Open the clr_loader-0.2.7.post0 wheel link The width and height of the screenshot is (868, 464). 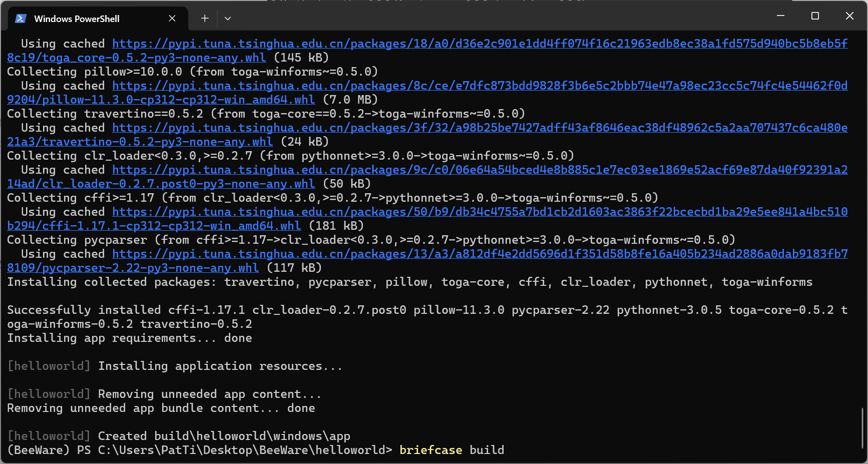[x=161, y=184]
